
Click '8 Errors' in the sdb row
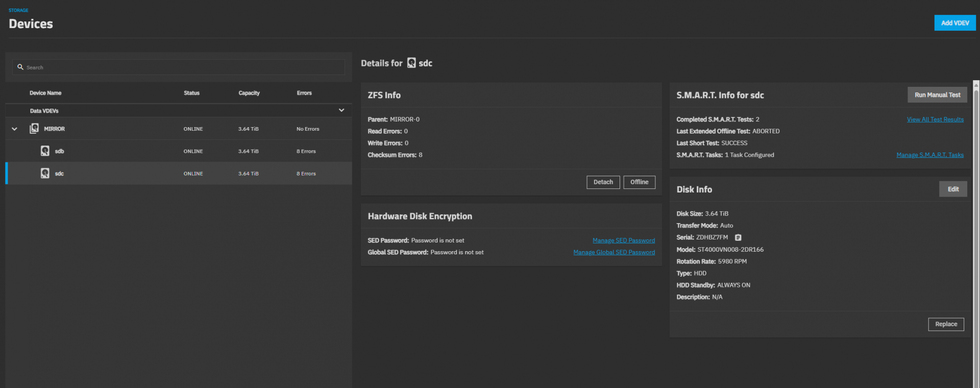click(x=306, y=152)
